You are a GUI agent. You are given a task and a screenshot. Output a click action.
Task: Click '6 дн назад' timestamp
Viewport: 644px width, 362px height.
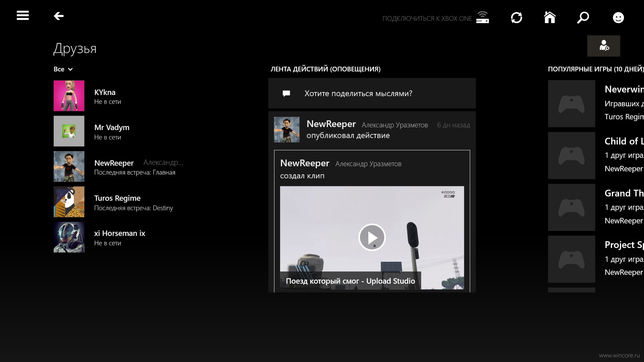click(453, 125)
